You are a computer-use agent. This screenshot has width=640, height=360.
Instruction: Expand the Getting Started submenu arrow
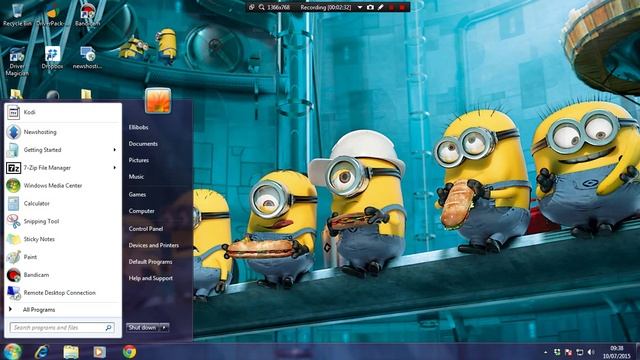[115, 150]
